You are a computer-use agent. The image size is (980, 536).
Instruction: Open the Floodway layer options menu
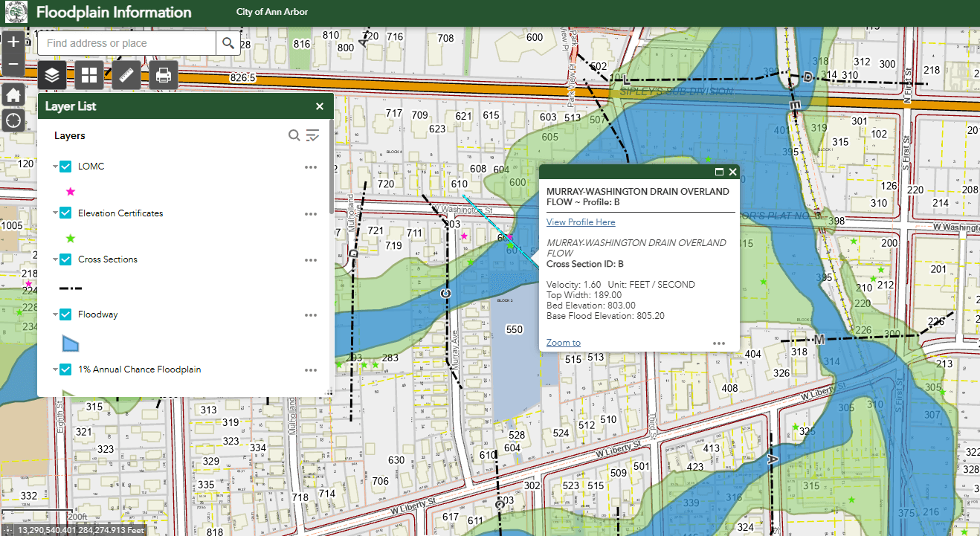[x=311, y=314]
